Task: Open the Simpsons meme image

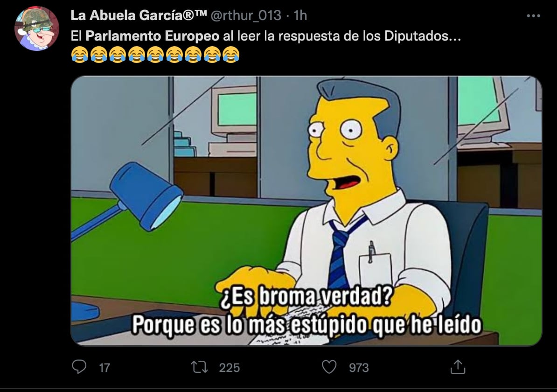Action: (306, 210)
